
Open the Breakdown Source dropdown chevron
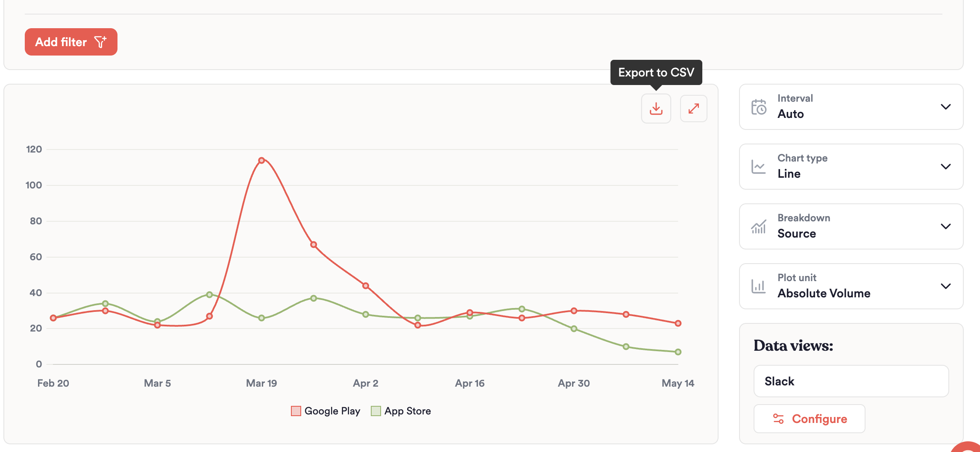click(x=945, y=226)
